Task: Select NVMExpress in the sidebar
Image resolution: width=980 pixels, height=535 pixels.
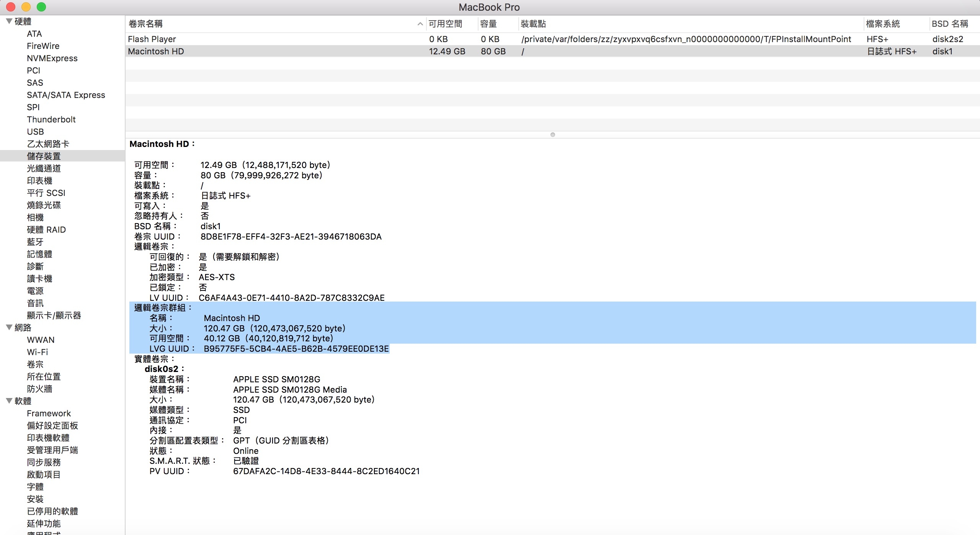Action: pyautogui.click(x=52, y=58)
